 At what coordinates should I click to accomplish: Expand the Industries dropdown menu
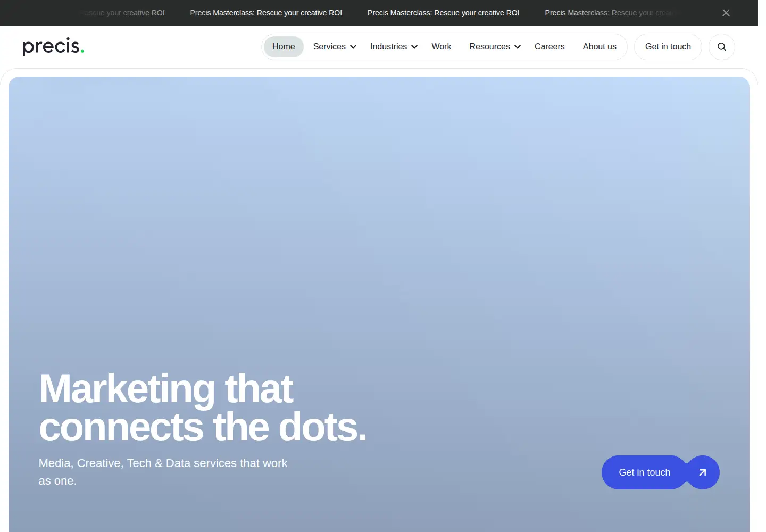pyautogui.click(x=394, y=47)
